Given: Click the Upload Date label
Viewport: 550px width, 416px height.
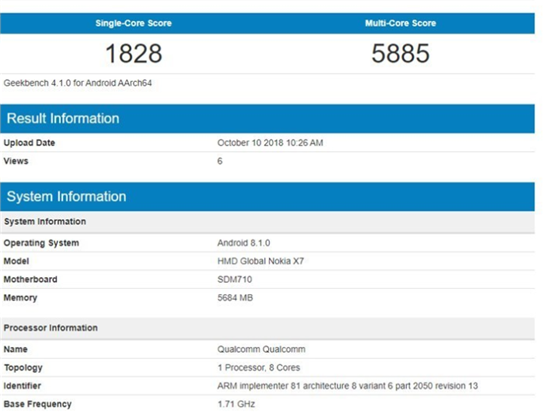Looking at the screenshot, I should (29, 143).
